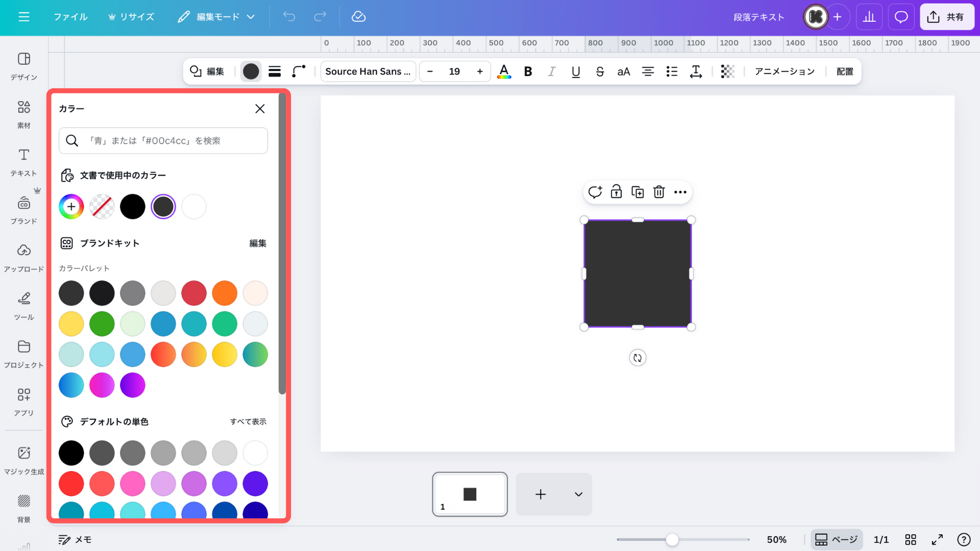The height and width of the screenshot is (551, 980).
Task: Click the rotate handle below the shape
Action: tap(638, 358)
